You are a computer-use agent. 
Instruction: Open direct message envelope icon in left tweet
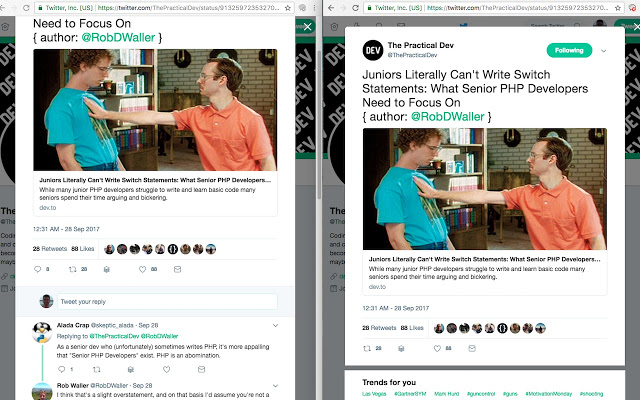click(178, 269)
